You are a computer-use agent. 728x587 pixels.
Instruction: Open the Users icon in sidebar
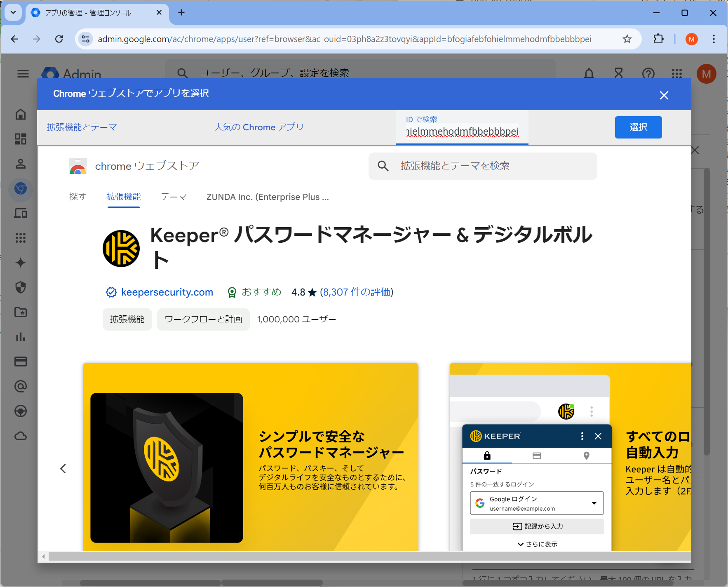[x=21, y=164]
